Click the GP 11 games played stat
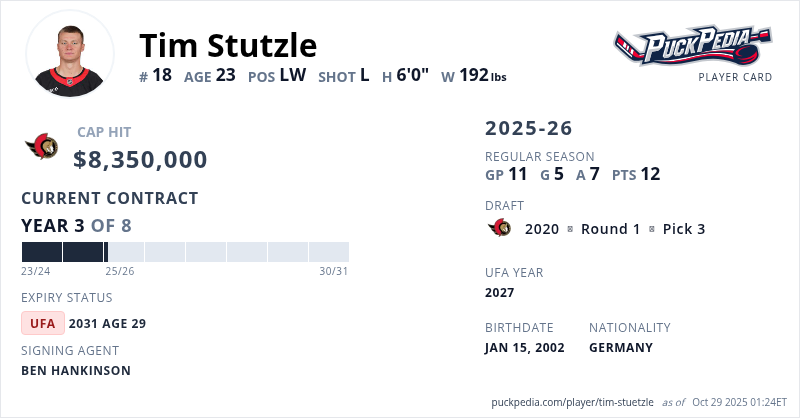Viewport: 800px width, 418px height. coord(506,174)
